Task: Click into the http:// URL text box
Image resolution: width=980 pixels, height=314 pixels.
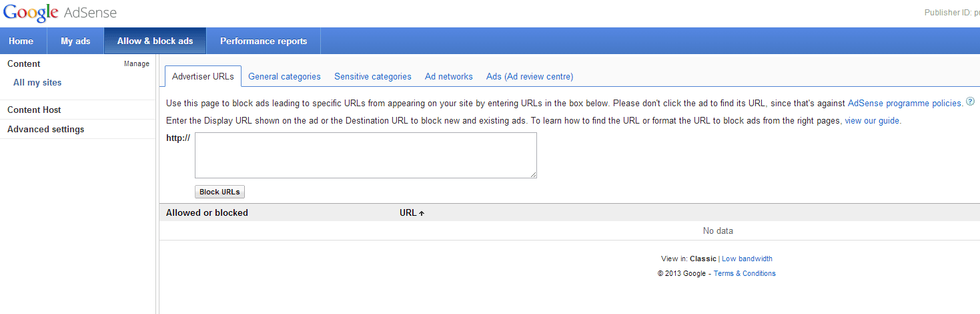Action: tap(366, 155)
